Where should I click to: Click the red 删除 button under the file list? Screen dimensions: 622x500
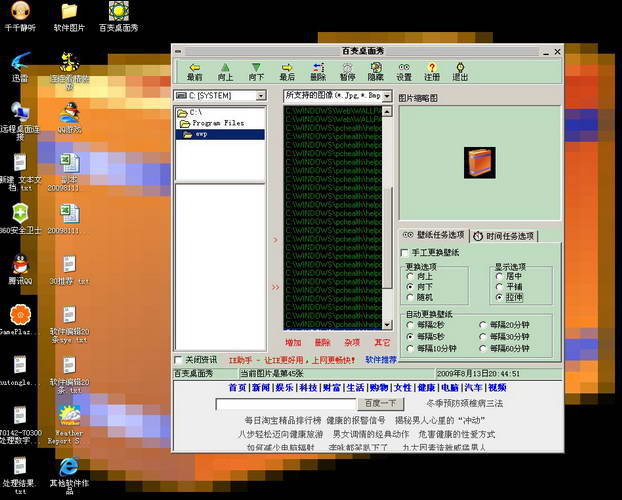pyautogui.click(x=323, y=342)
